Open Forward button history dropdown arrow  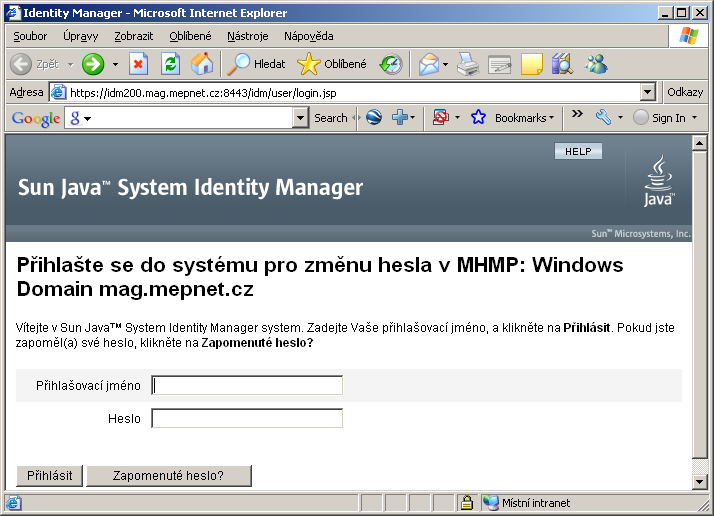point(115,64)
